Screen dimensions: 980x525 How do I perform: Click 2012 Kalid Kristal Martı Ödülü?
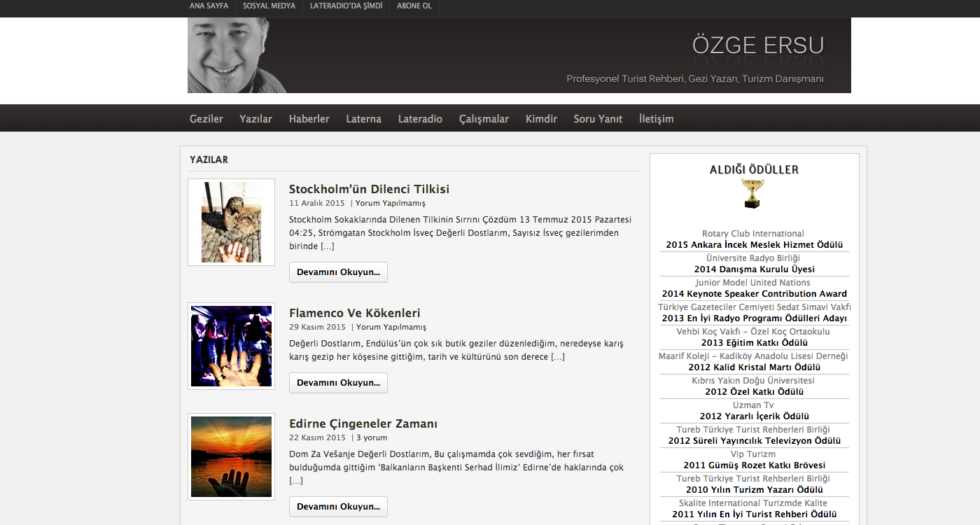754,367
